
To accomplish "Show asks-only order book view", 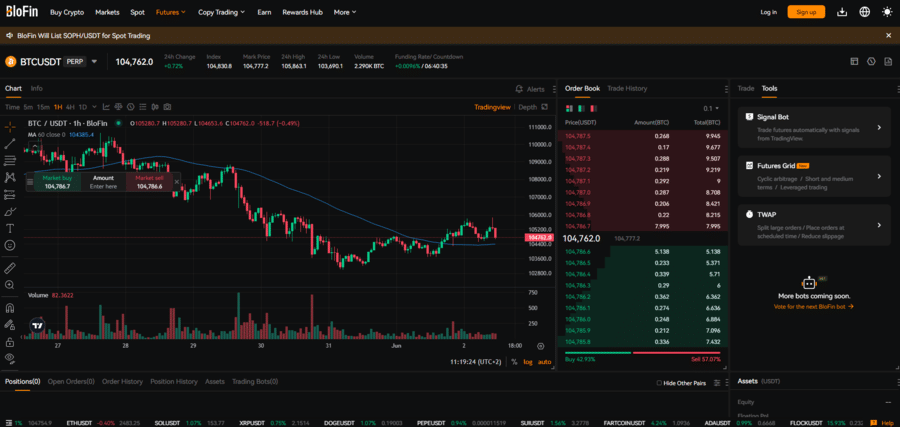I will pos(593,108).
